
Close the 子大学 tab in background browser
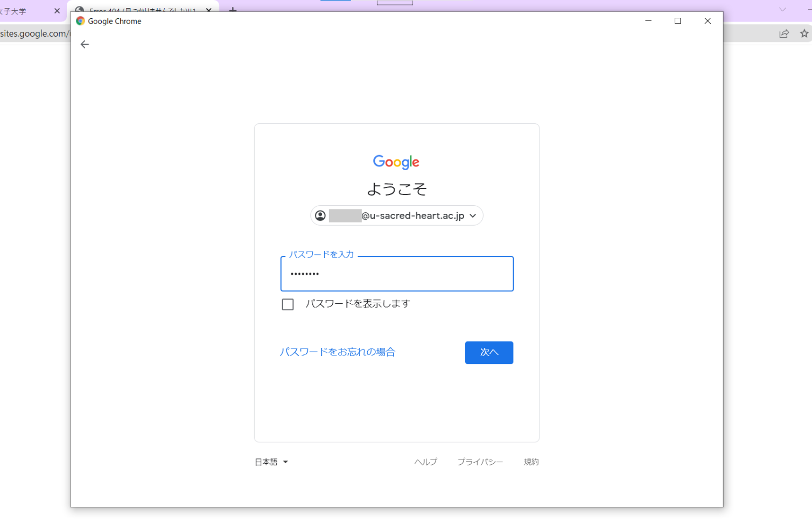point(57,11)
